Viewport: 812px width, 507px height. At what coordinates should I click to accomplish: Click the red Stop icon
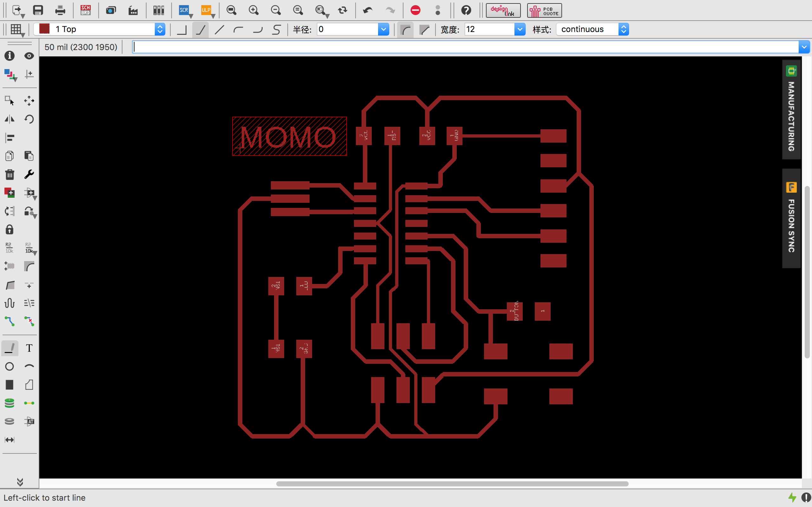click(416, 10)
